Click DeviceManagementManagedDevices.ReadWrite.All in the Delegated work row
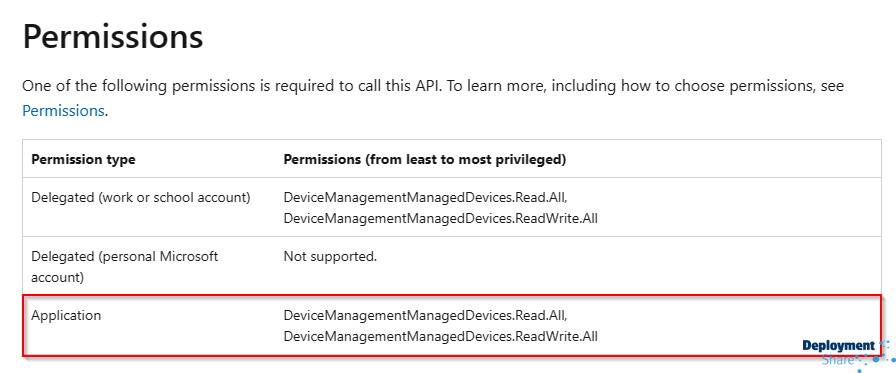The height and width of the screenshot is (373, 896). (x=441, y=218)
